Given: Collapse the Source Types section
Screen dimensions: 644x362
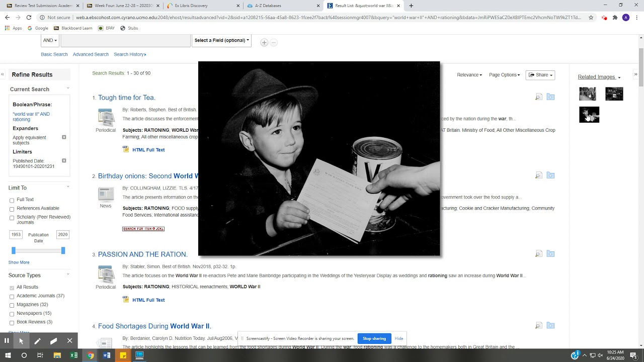Looking at the screenshot, I should (x=68, y=275).
